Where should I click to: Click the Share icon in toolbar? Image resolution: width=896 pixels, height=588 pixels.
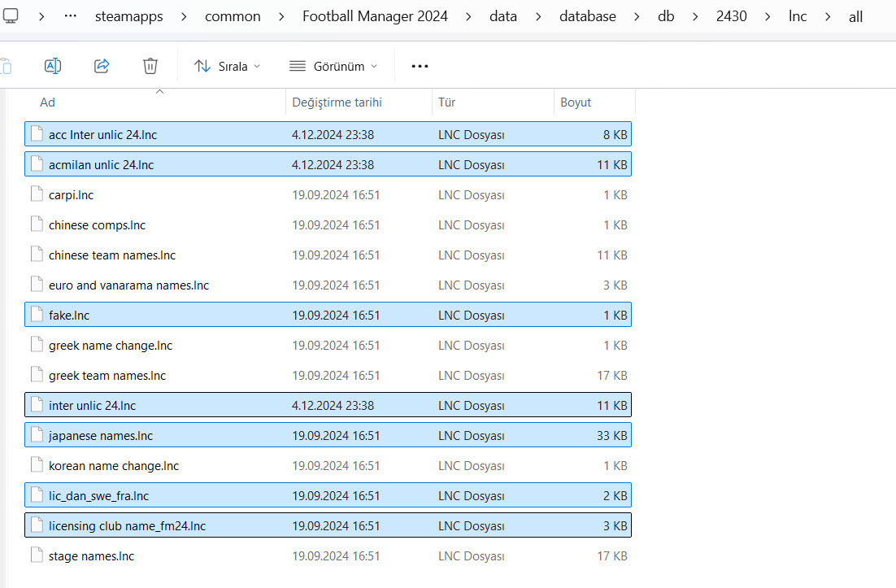(102, 66)
